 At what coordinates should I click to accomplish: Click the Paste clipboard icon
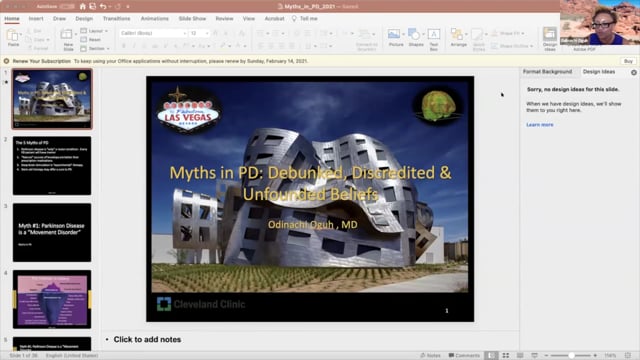point(13,36)
